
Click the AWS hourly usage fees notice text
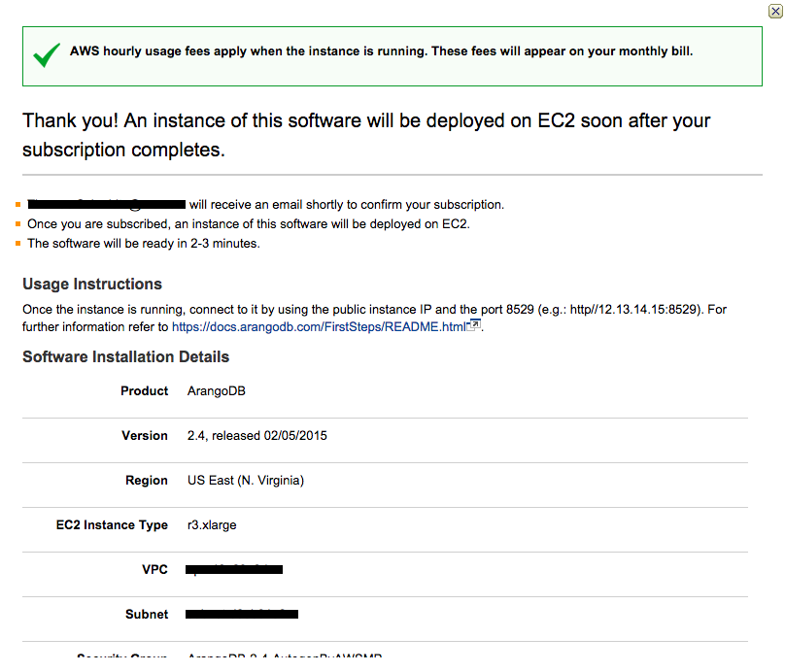[x=381, y=51]
